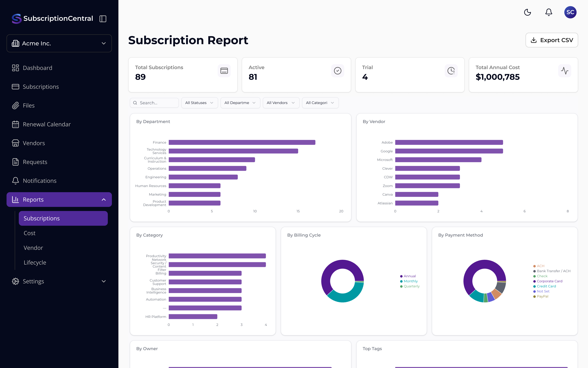
Task: Click the Vendors storefront icon
Action: pyautogui.click(x=16, y=143)
